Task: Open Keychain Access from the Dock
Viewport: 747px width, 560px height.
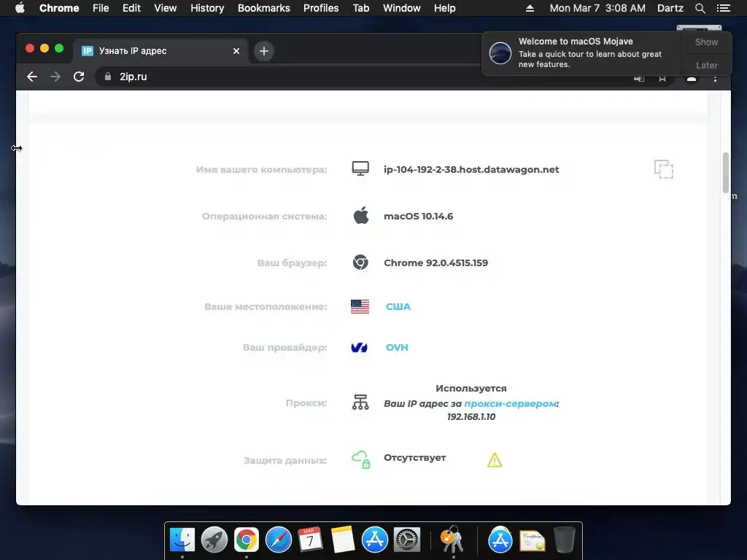Action: pos(452,540)
